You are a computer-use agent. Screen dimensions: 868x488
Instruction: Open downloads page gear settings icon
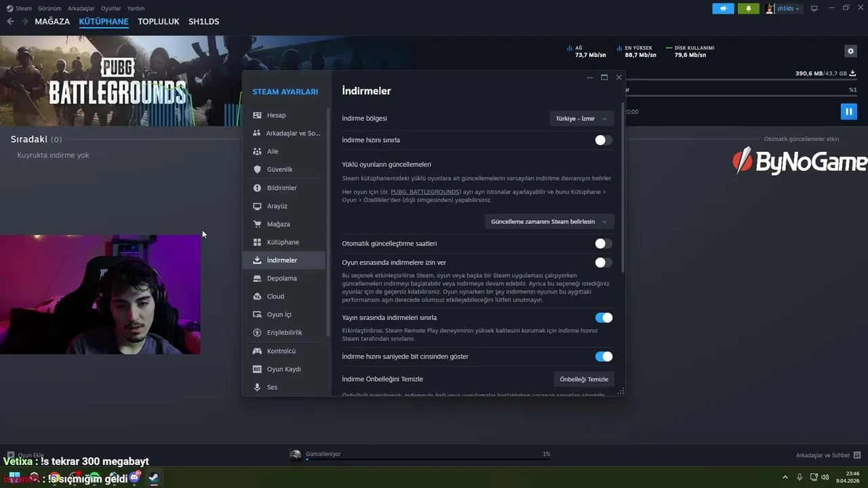[850, 51]
